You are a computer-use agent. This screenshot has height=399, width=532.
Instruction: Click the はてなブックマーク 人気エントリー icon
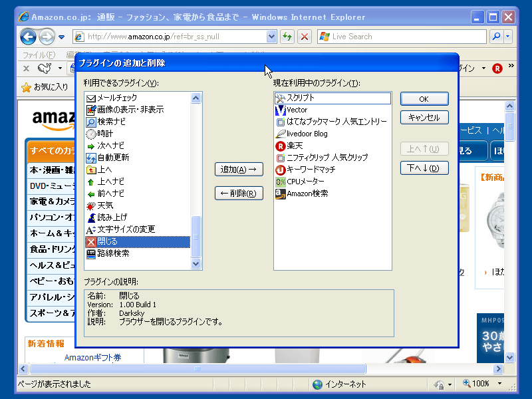280,122
